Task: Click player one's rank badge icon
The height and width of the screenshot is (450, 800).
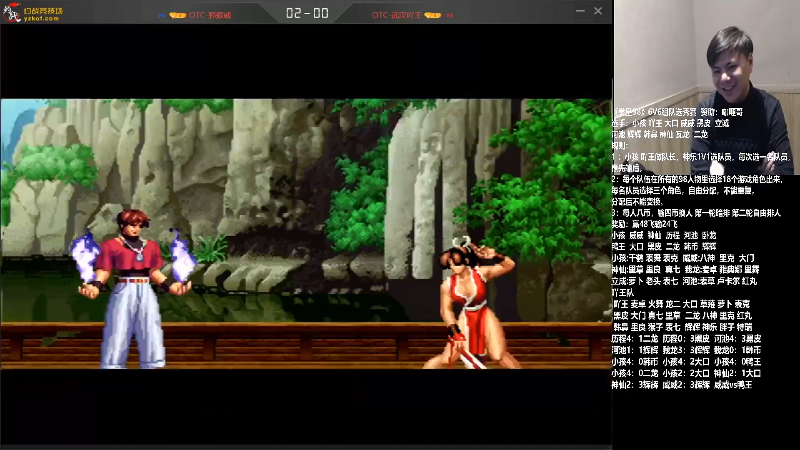Action: point(178,15)
